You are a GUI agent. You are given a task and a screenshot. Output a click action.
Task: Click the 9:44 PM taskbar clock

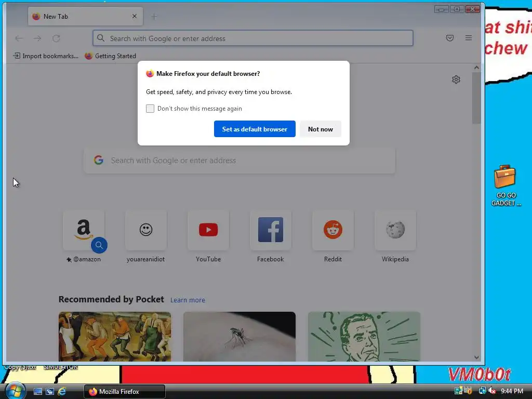click(512, 391)
